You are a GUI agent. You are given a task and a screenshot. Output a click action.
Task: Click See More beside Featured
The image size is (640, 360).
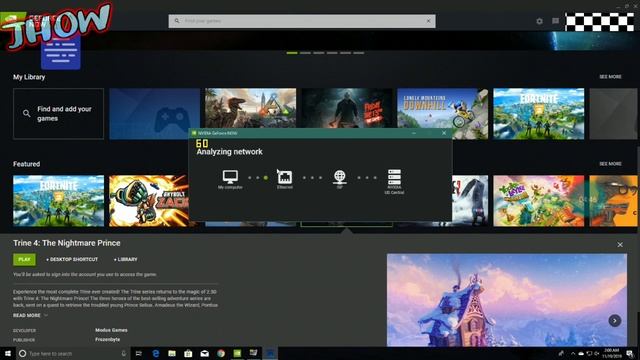[610, 164]
